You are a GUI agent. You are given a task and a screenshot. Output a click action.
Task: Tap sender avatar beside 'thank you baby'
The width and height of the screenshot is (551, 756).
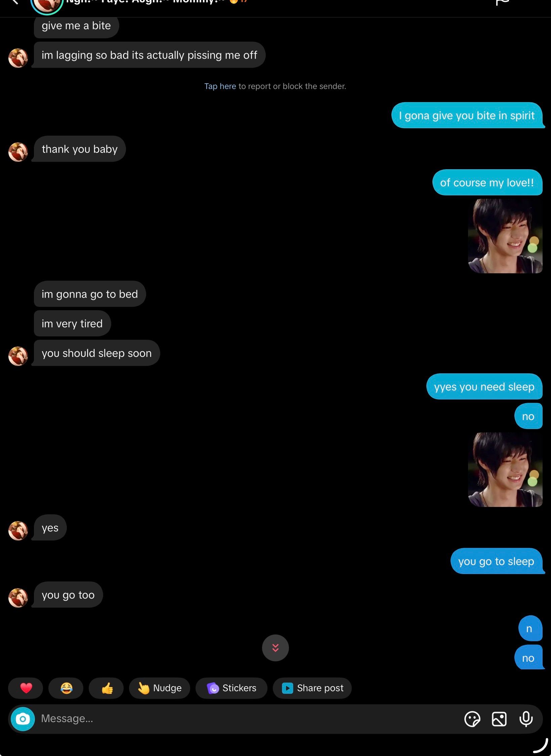pyautogui.click(x=18, y=152)
